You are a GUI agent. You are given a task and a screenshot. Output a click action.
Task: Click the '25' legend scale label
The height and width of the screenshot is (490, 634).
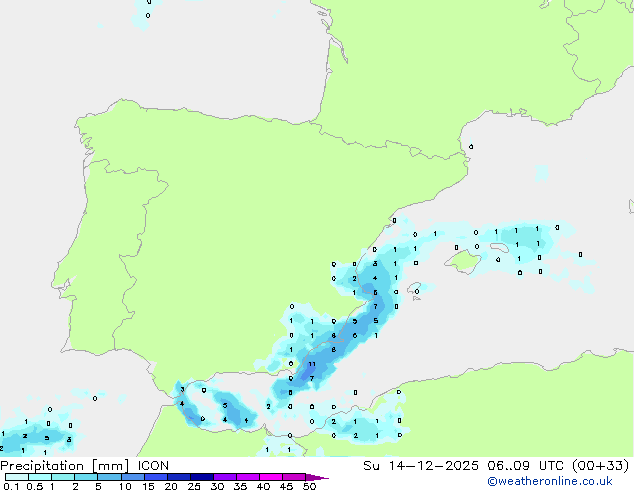(194, 486)
